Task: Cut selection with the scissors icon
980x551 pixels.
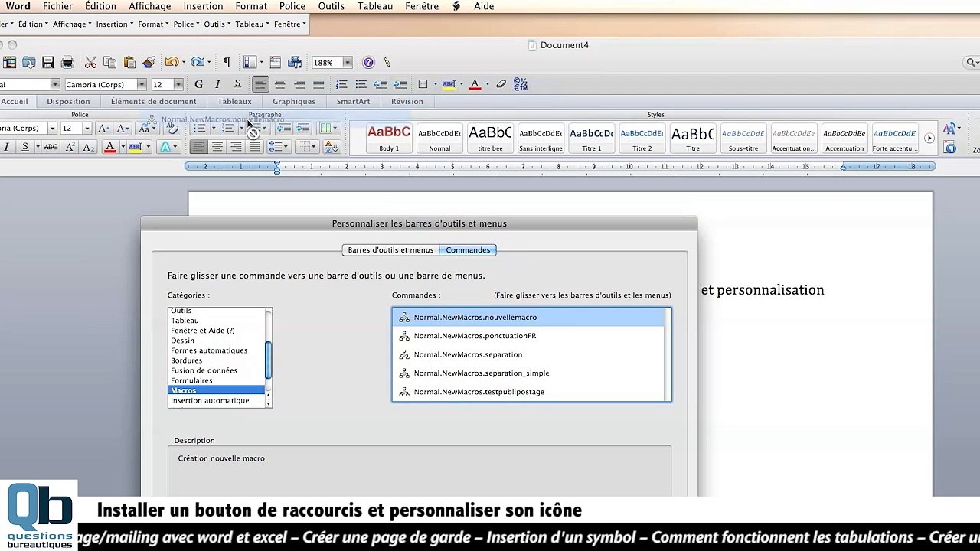Action: pyautogui.click(x=90, y=63)
